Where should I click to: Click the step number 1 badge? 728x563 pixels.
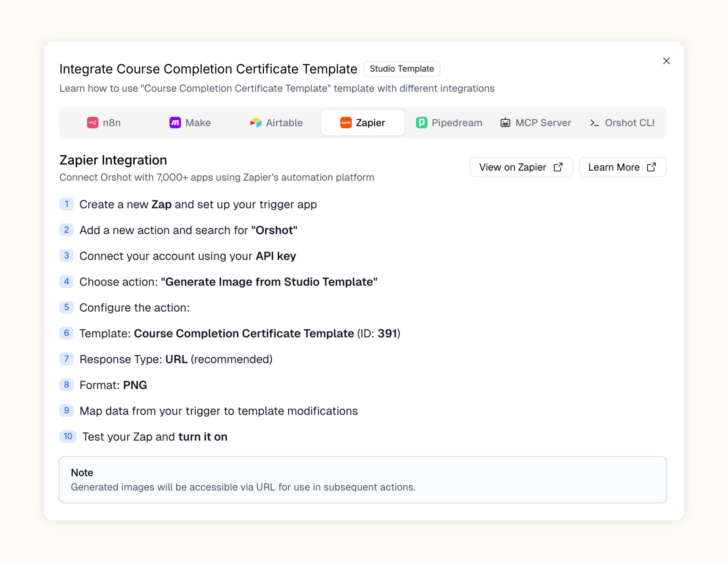pos(66,204)
